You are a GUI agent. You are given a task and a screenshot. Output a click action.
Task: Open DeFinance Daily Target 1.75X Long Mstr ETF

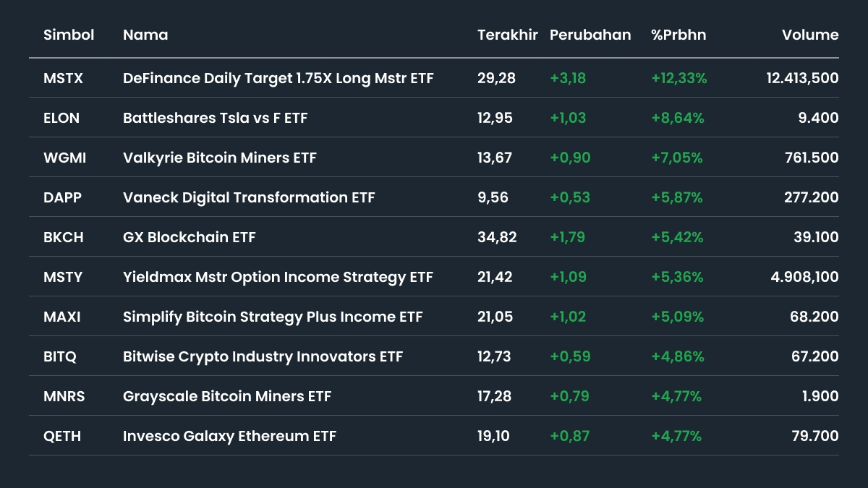278,78
